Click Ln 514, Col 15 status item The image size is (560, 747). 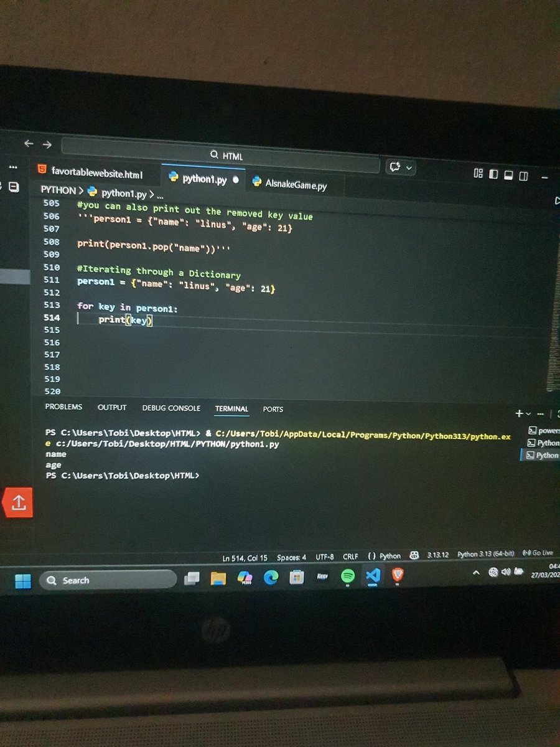click(245, 558)
